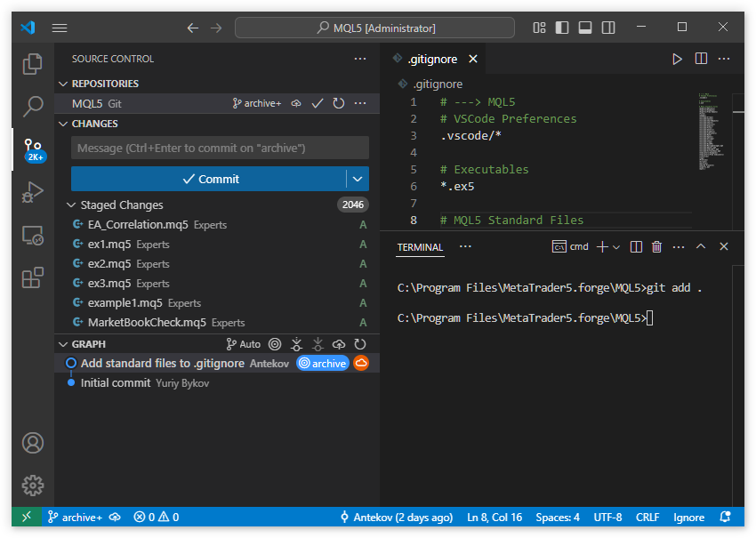
Task: Open the Remote Explorer view
Action: (33, 236)
